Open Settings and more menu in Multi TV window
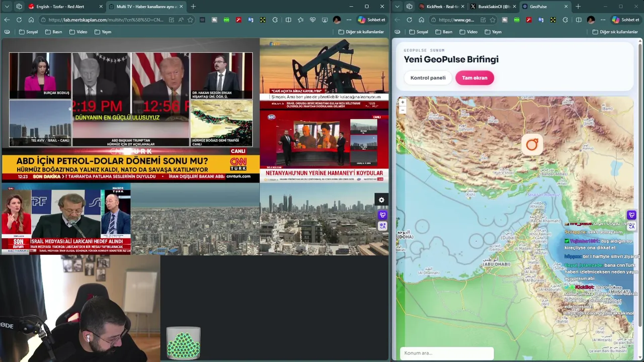The image size is (644, 362). 349,20
